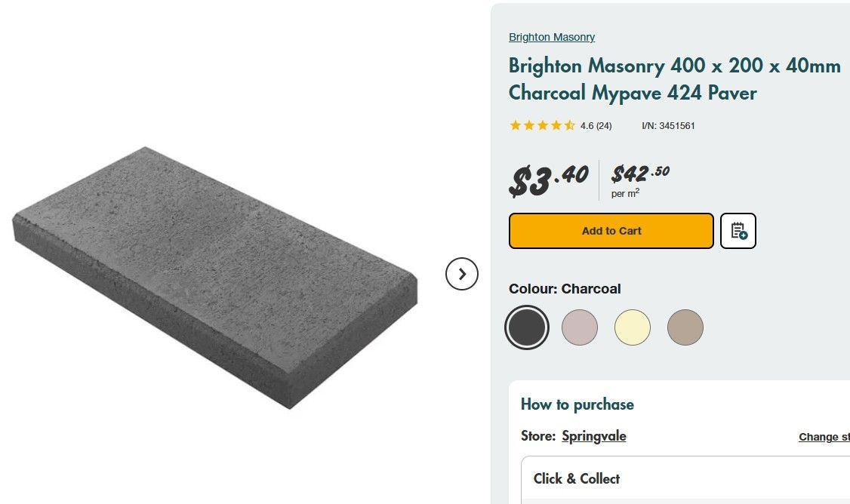Add the paver to a shopping list

pyautogui.click(x=738, y=230)
